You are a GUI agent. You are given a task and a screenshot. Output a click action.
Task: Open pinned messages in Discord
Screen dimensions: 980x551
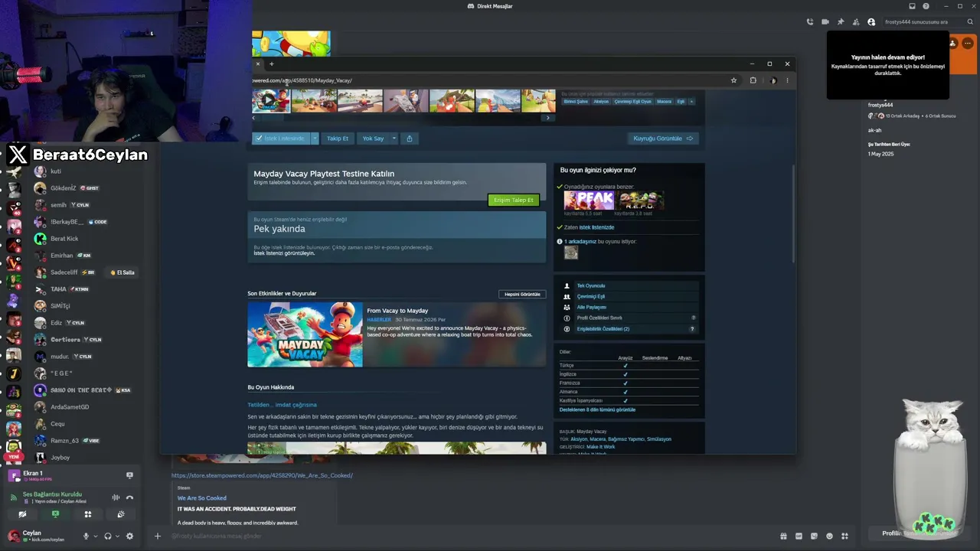(x=841, y=22)
